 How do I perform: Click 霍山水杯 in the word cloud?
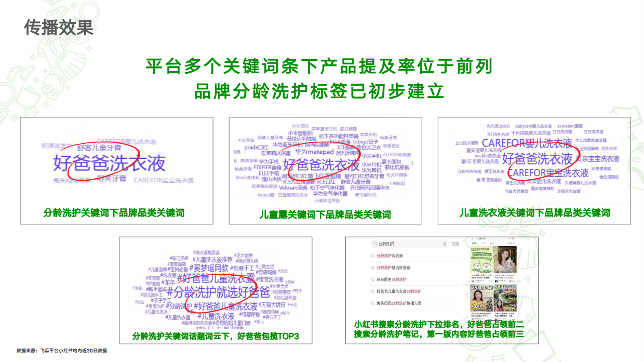point(271,179)
